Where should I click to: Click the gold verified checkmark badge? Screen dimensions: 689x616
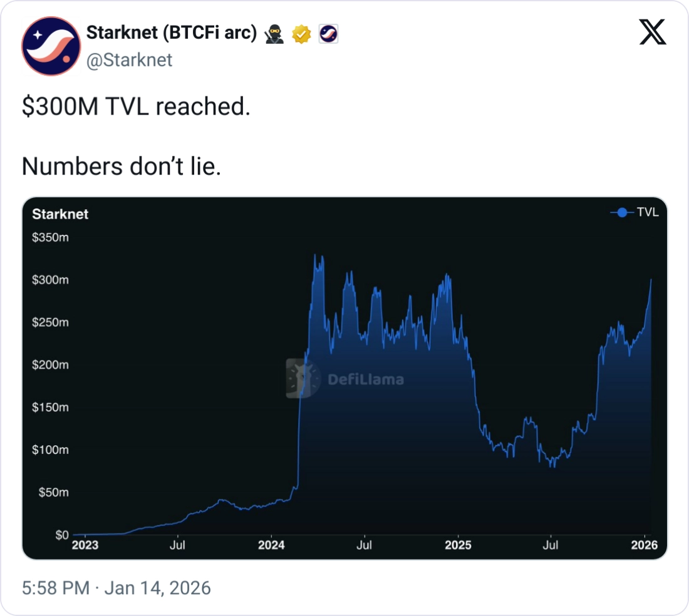[x=301, y=34]
